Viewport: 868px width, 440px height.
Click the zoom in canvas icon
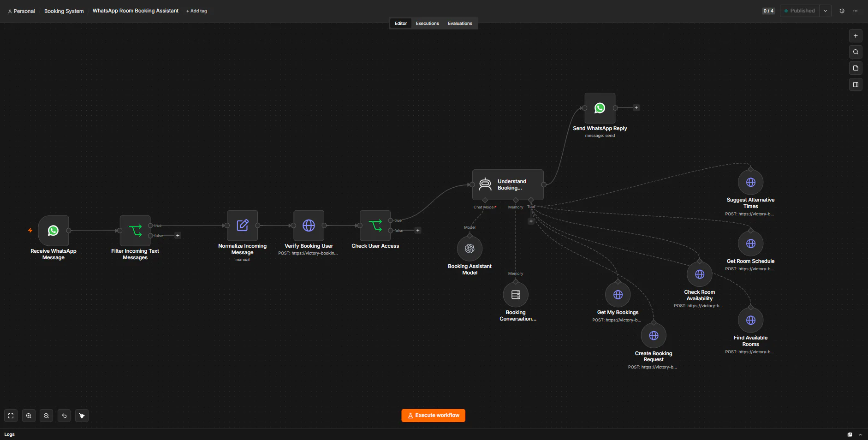point(29,416)
